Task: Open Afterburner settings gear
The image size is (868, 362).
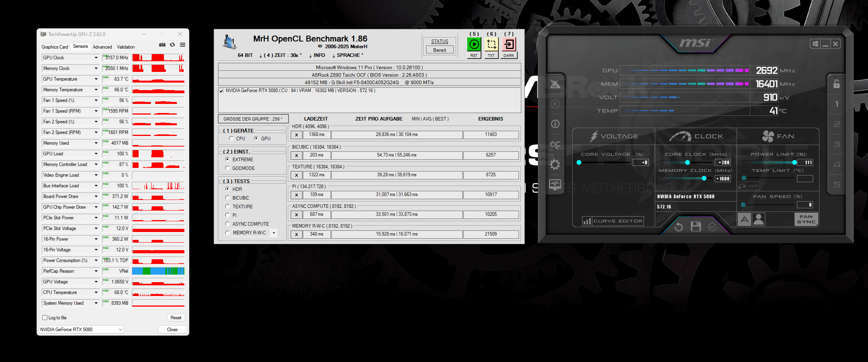Action: click(555, 165)
